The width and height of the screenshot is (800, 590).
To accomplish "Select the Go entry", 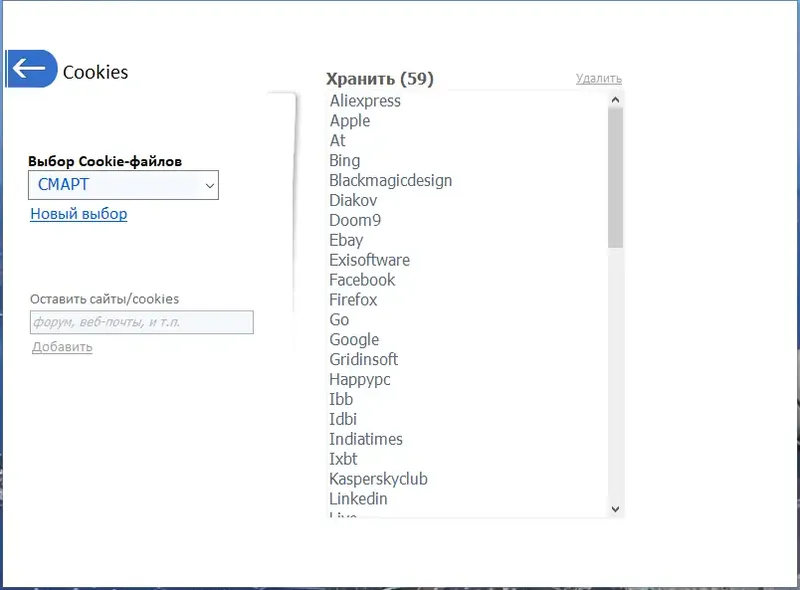I will point(339,320).
